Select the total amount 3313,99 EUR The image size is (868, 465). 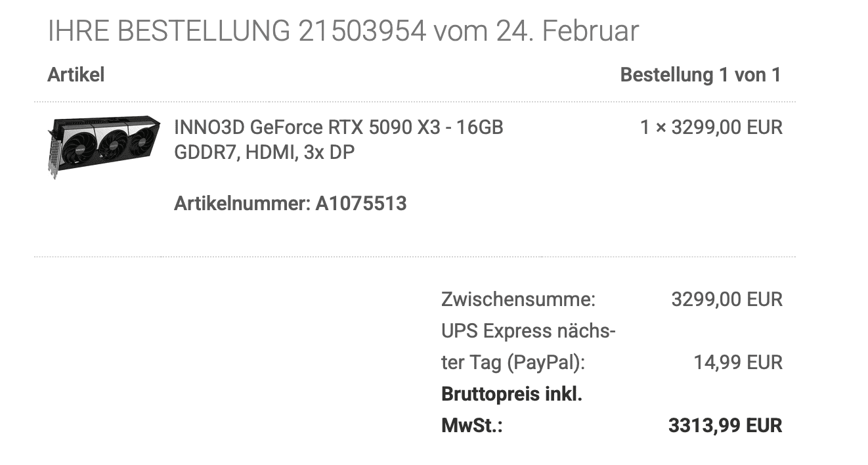pyautogui.click(x=725, y=426)
